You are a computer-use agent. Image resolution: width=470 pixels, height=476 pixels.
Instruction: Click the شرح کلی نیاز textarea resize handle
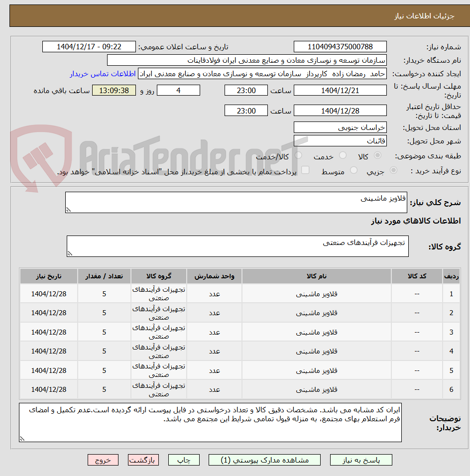69,210
